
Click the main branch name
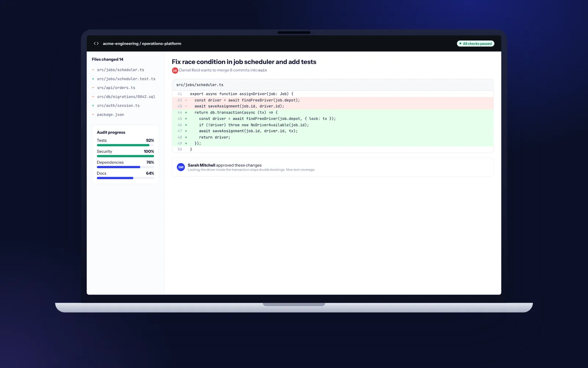pos(262,70)
